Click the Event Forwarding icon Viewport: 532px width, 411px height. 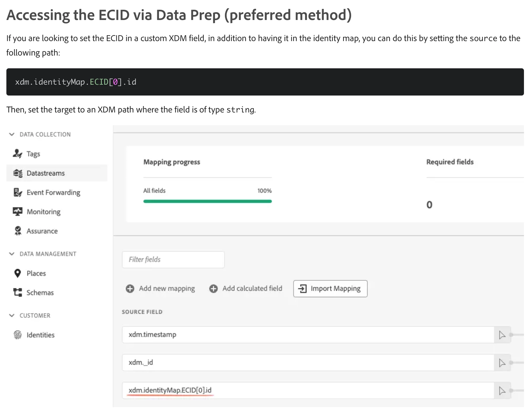18,192
